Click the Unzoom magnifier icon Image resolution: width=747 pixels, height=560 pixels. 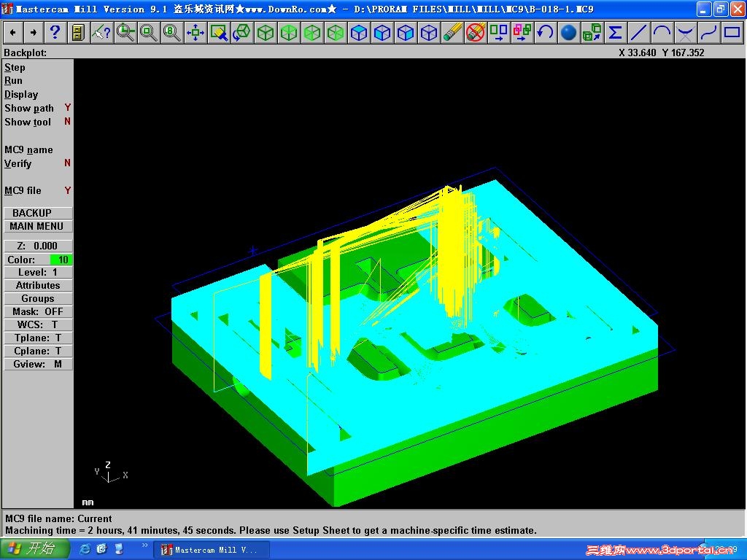coord(125,33)
